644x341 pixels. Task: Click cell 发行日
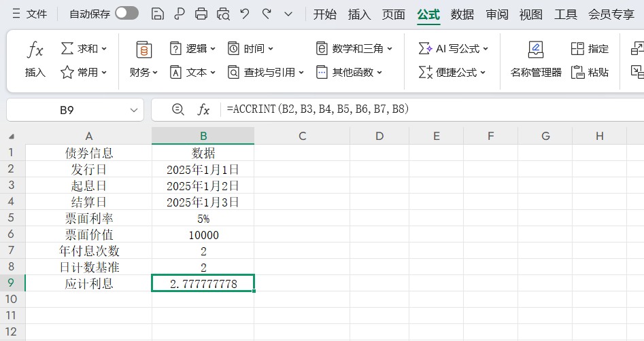88,169
